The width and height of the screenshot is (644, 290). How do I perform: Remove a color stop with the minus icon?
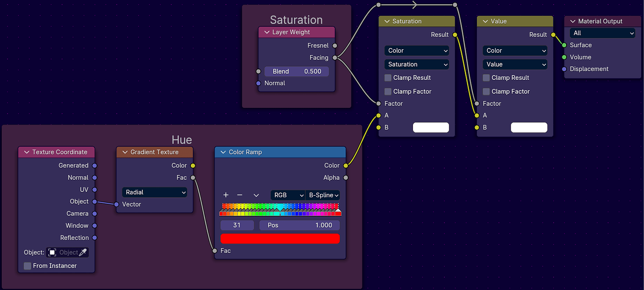pyautogui.click(x=240, y=195)
